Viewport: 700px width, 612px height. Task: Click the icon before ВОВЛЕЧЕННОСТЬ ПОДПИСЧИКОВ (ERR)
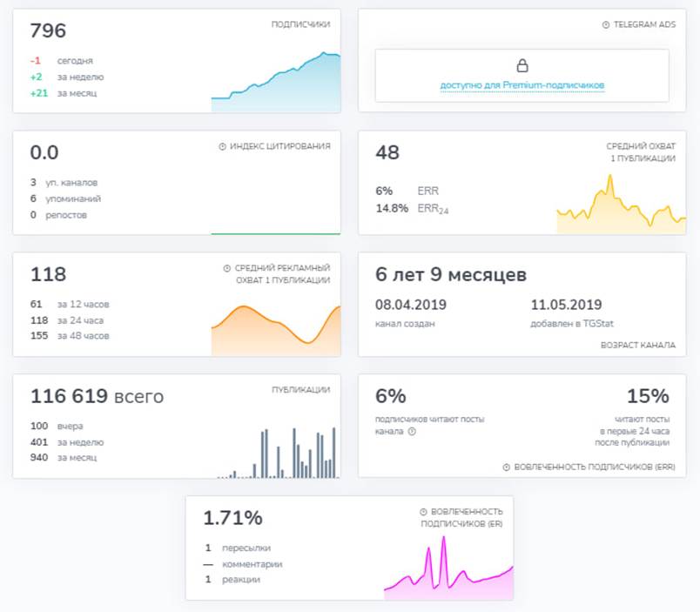506,467
